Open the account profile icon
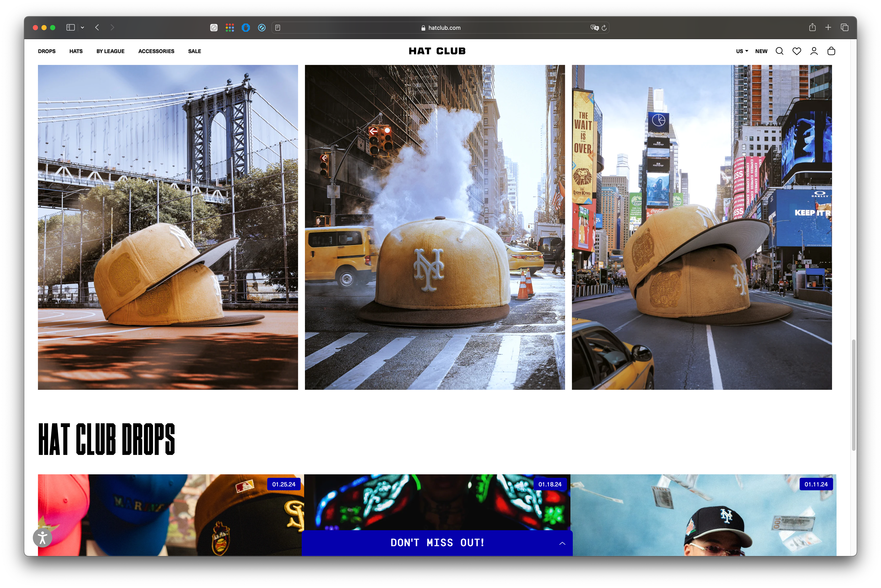 click(x=814, y=51)
